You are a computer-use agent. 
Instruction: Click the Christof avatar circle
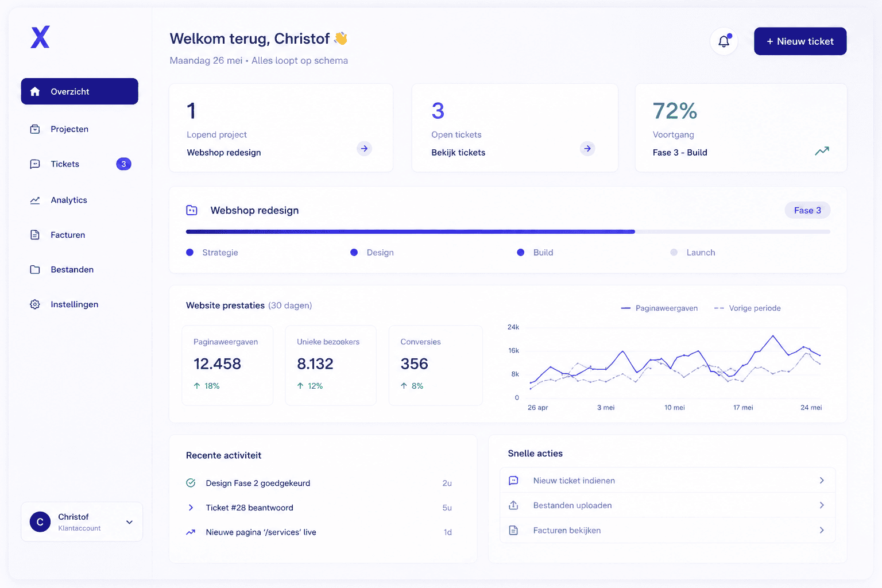[x=40, y=522]
